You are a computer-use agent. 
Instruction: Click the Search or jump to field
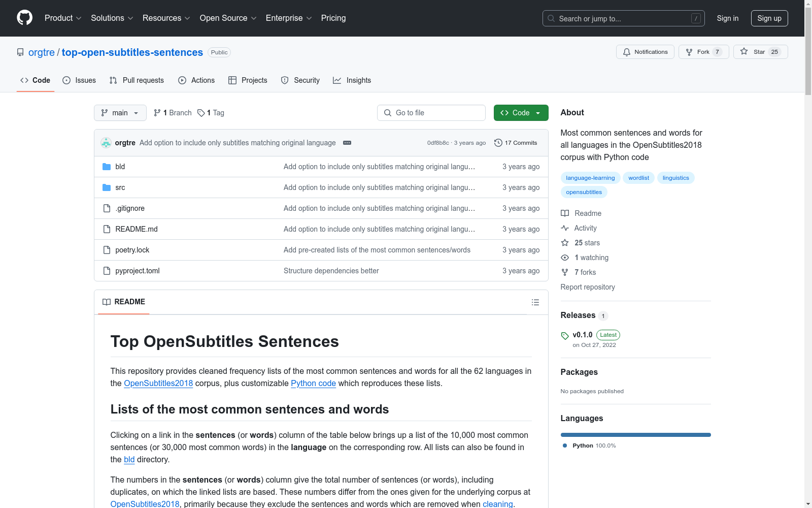(624, 18)
